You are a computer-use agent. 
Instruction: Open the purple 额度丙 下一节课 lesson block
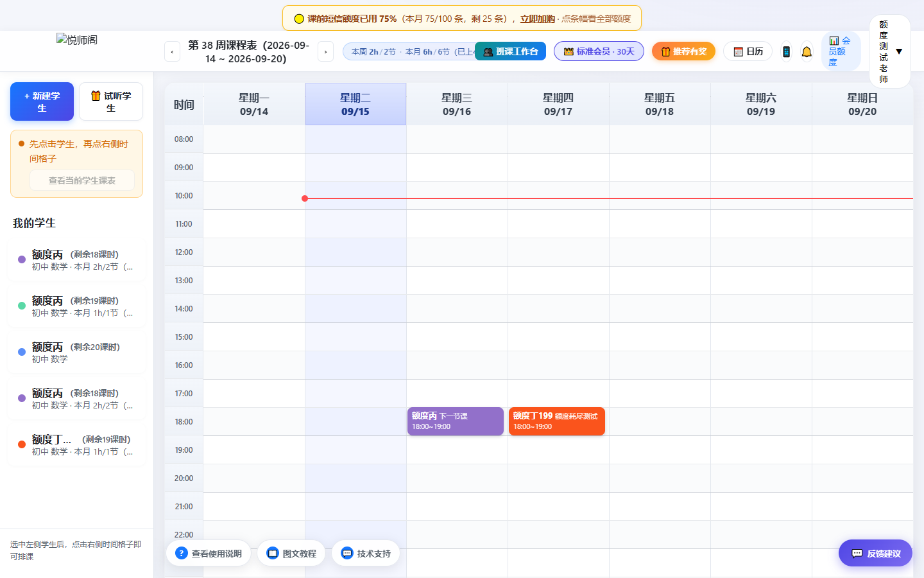tap(456, 421)
